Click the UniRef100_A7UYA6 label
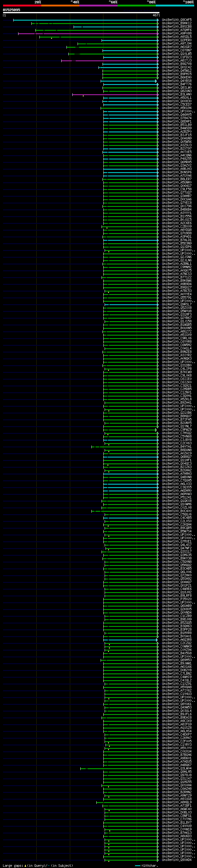The width and height of the screenshot is (197, 868). (x=177, y=176)
